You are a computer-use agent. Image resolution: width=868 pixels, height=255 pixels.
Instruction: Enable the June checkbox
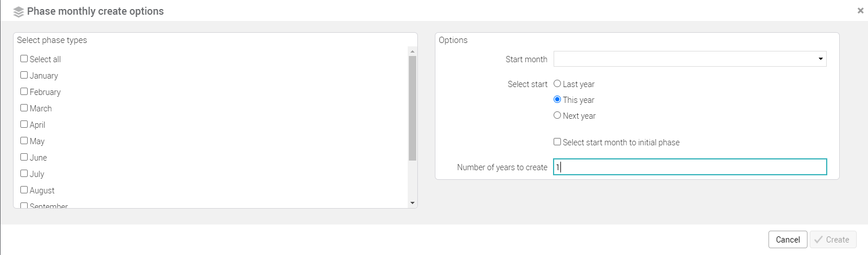point(24,157)
